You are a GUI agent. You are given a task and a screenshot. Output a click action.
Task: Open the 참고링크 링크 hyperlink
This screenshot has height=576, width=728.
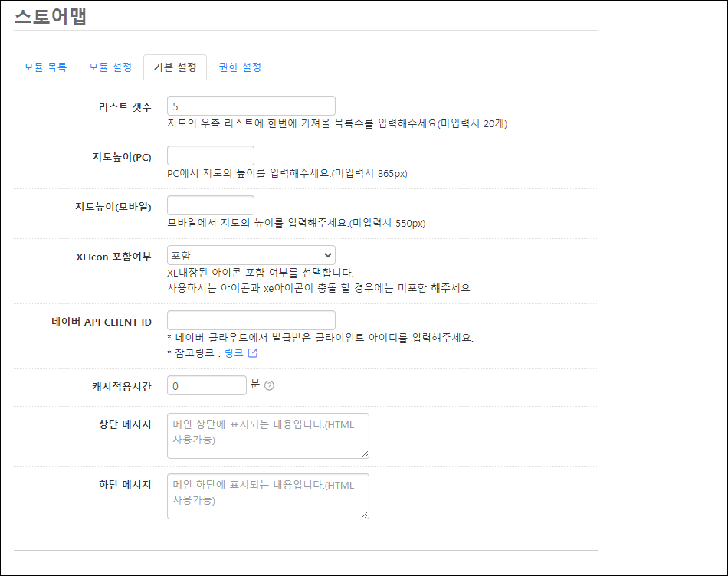point(234,353)
